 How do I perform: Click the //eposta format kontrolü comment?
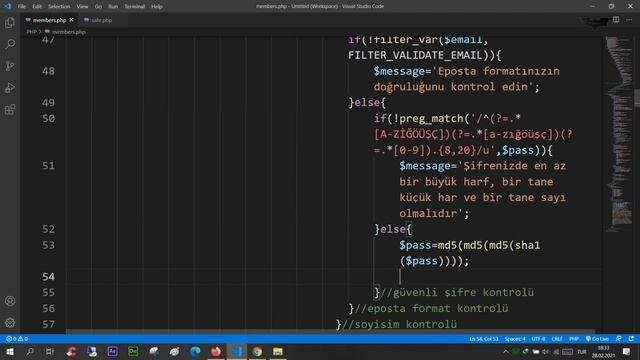[431, 308]
